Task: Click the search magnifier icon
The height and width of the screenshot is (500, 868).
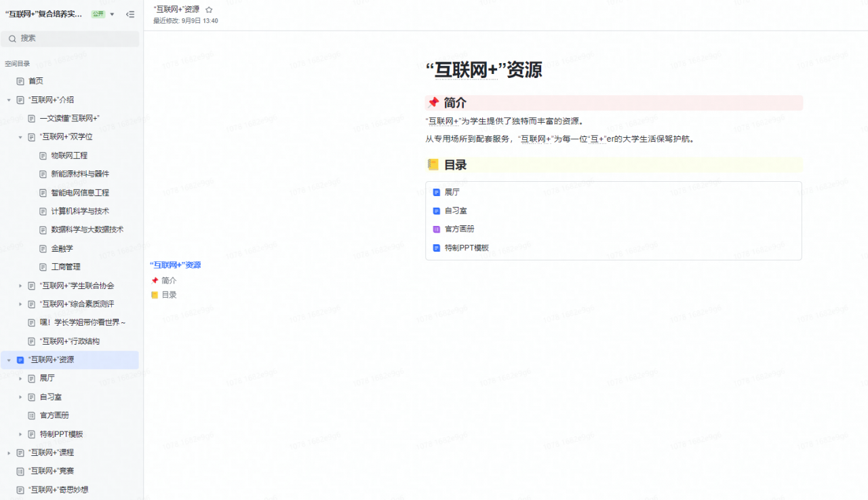Action: (12, 39)
